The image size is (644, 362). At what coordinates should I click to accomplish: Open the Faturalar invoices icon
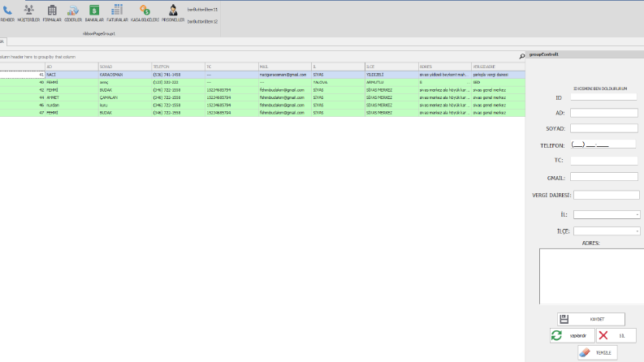coord(117,13)
